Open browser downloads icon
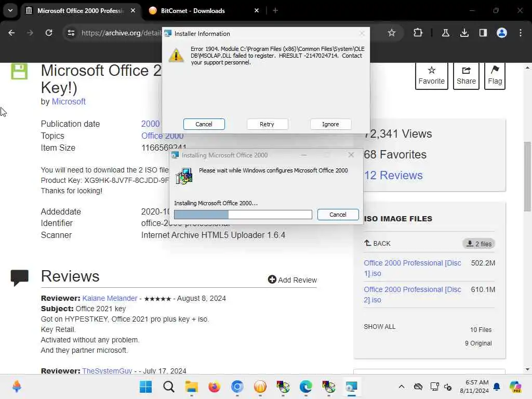 pyautogui.click(x=464, y=33)
